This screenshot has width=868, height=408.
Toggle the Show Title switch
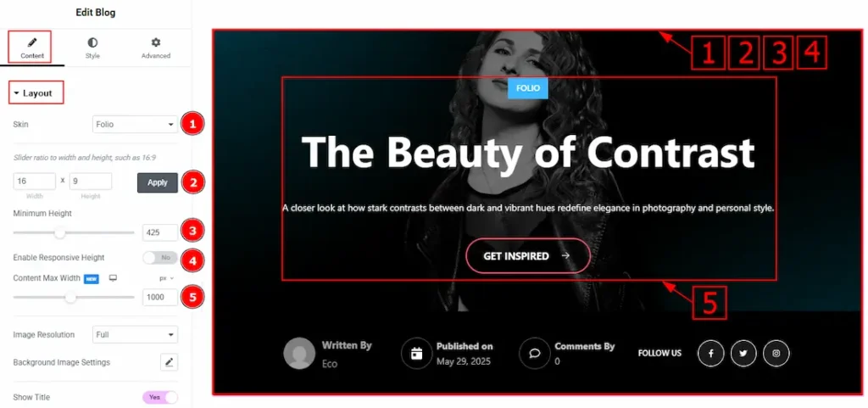(160, 397)
